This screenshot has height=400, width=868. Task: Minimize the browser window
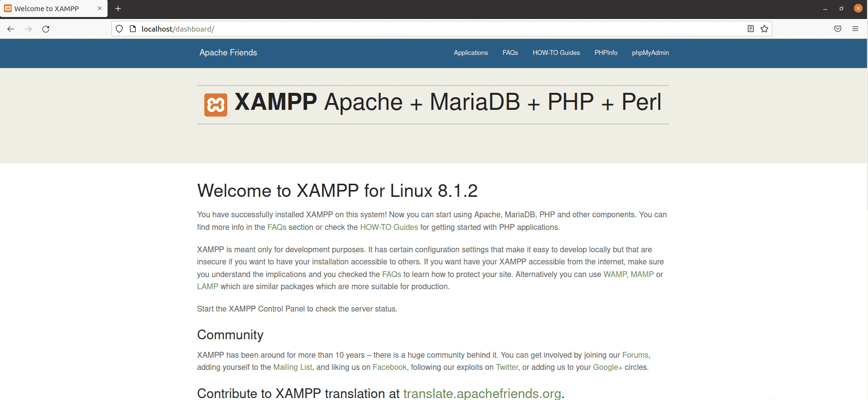click(825, 9)
